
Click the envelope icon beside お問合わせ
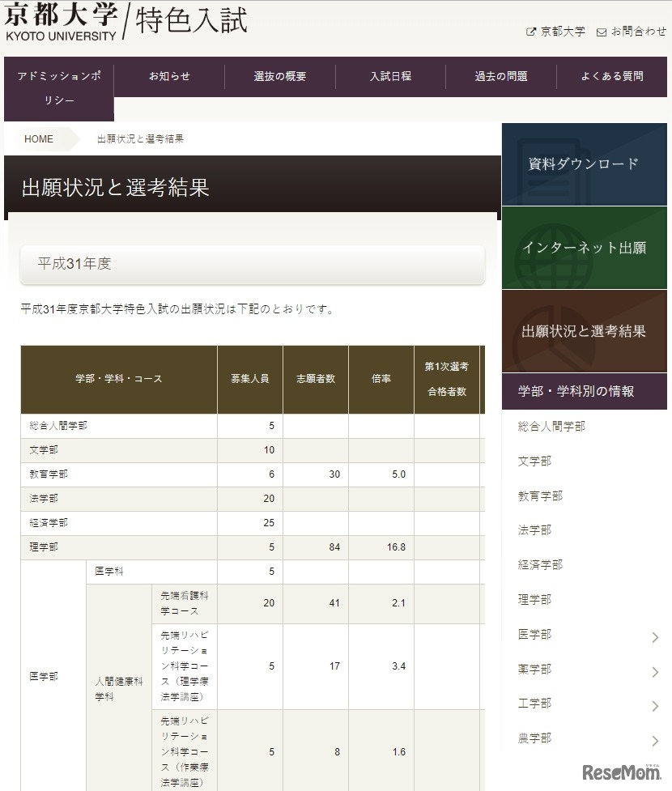click(x=601, y=32)
